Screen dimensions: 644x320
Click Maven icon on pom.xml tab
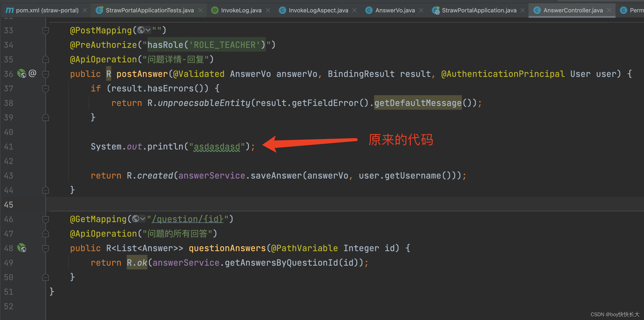[10, 10]
